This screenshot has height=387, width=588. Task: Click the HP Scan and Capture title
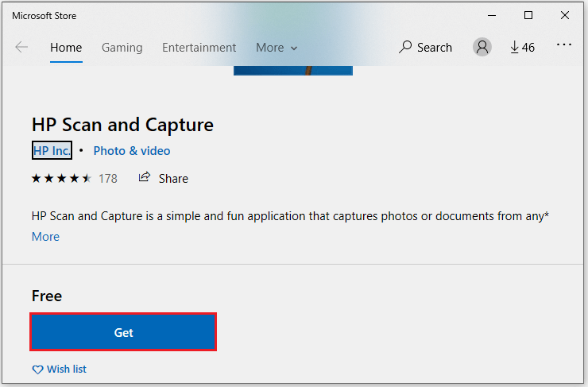point(122,125)
